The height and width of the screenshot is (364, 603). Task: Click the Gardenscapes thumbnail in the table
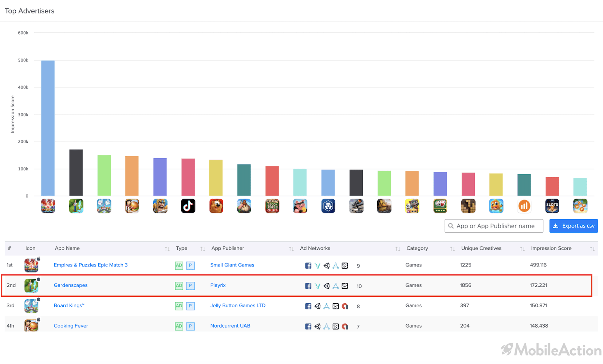tap(31, 286)
